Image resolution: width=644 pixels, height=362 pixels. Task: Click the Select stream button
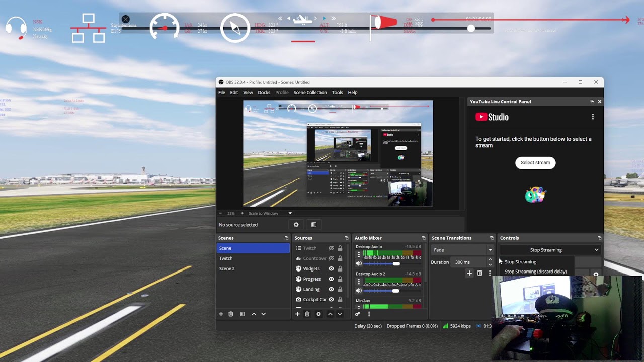click(535, 163)
